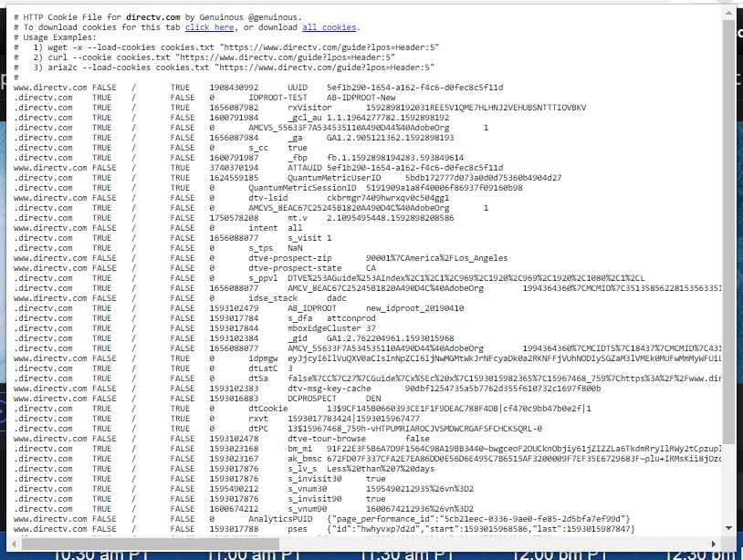Click the '_gcl_au' cookie name
The image size is (743, 560).
tap(305, 118)
